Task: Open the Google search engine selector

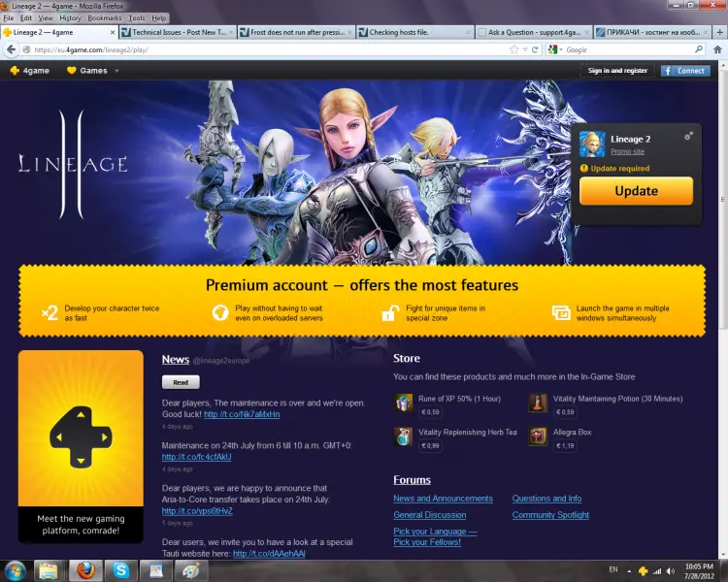Action: point(555,49)
